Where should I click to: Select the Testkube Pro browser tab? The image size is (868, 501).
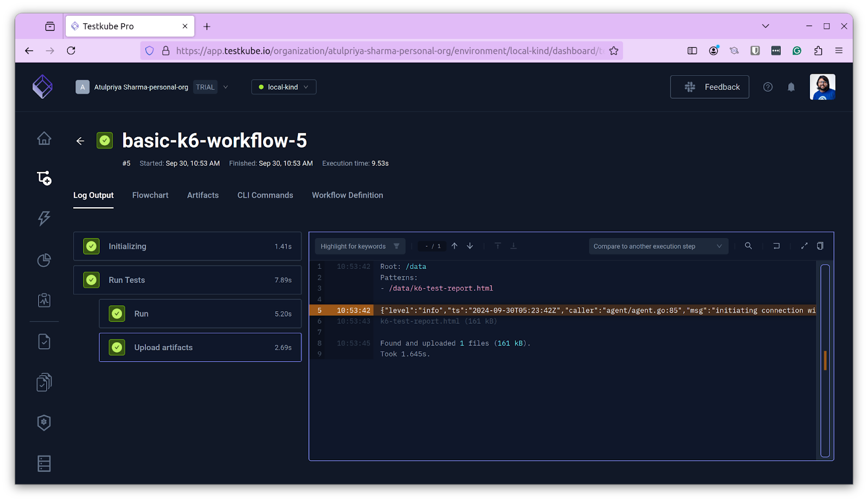click(130, 26)
